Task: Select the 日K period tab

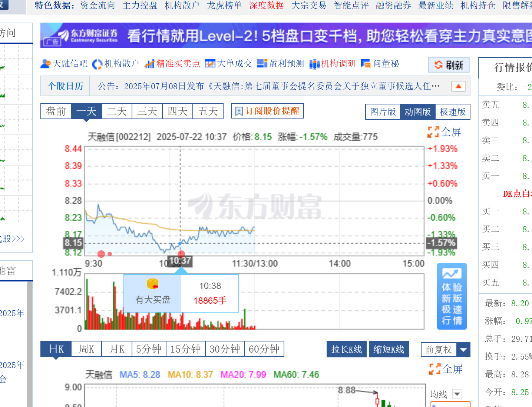Action: (56, 349)
